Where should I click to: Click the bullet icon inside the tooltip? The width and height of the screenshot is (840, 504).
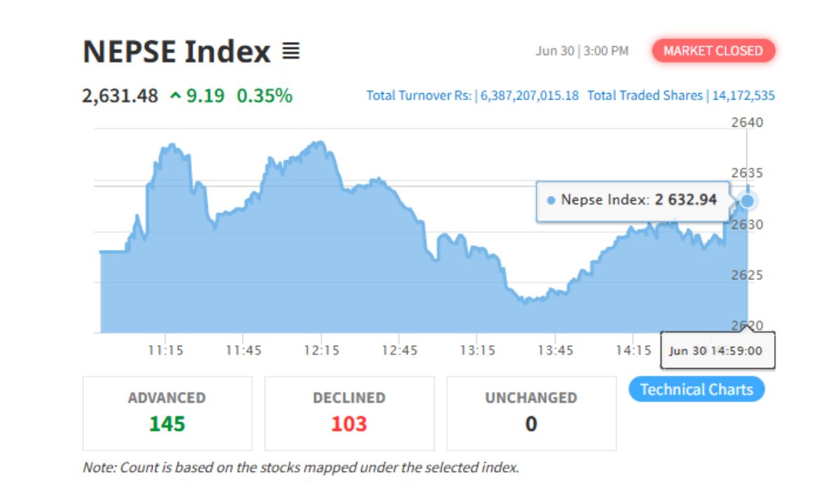[x=552, y=200]
